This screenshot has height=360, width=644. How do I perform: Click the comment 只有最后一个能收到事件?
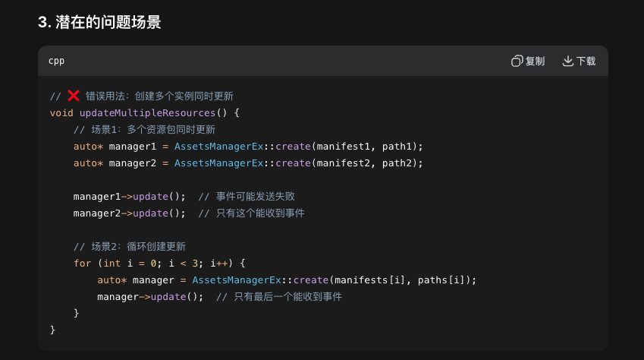click(x=278, y=296)
